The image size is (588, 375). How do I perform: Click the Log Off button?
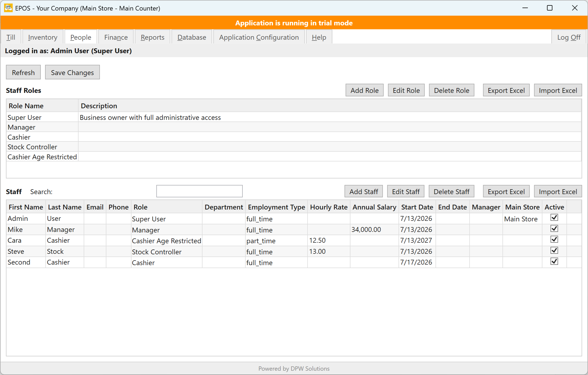[x=569, y=37]
